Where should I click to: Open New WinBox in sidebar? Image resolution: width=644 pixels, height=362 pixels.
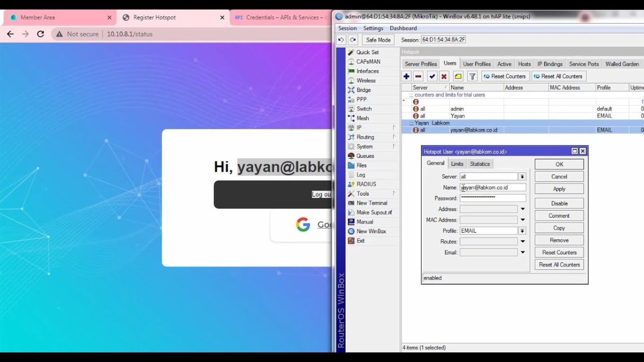[371, 231]
